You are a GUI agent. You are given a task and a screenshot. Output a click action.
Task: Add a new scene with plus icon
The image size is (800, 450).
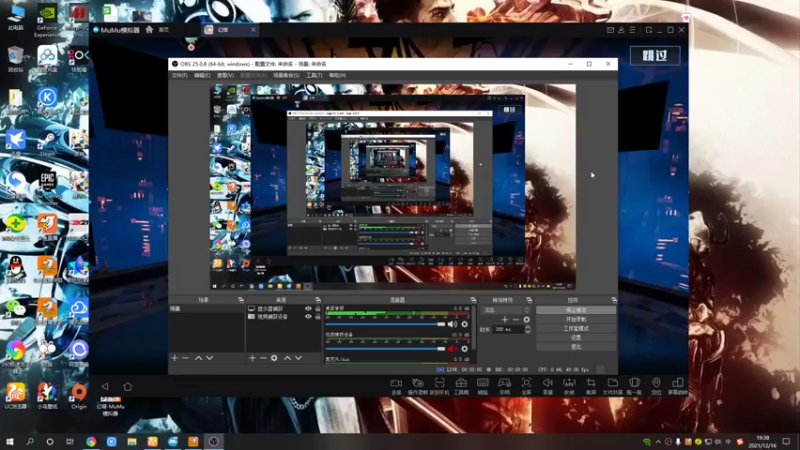tap(174, 358)
